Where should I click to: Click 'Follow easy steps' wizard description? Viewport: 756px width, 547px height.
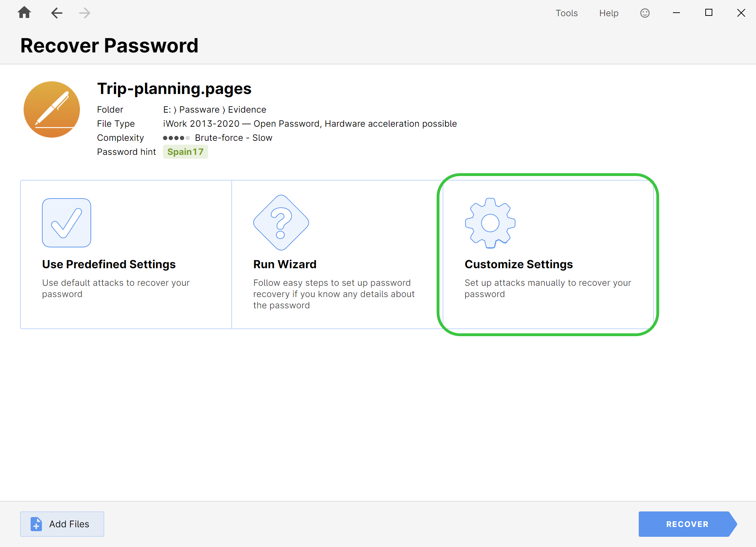click(x=334, y=294)
